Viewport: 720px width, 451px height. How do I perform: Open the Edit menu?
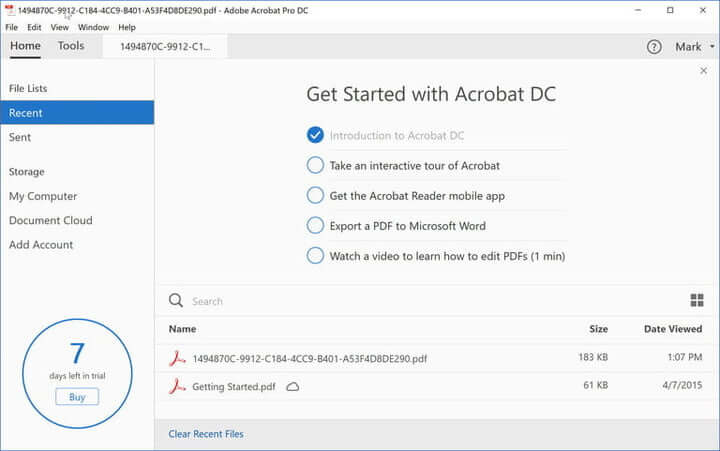pyautogui.click(x=34, y=28)
